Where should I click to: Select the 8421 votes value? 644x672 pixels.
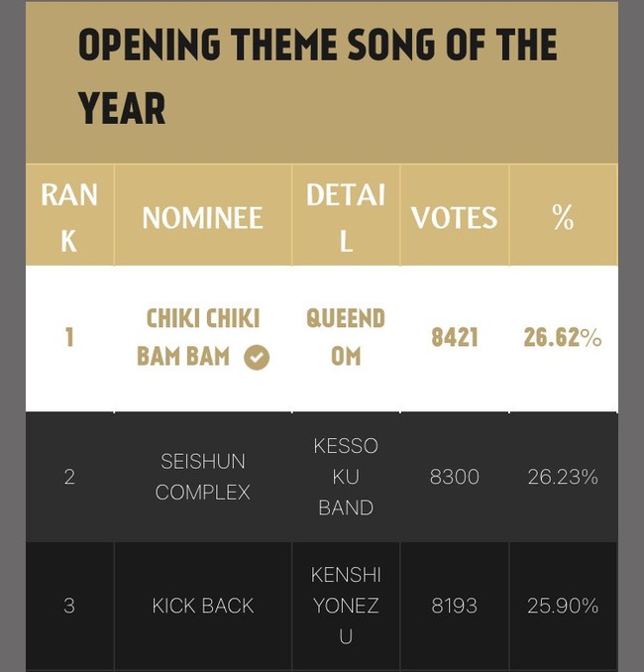point(455,338)
